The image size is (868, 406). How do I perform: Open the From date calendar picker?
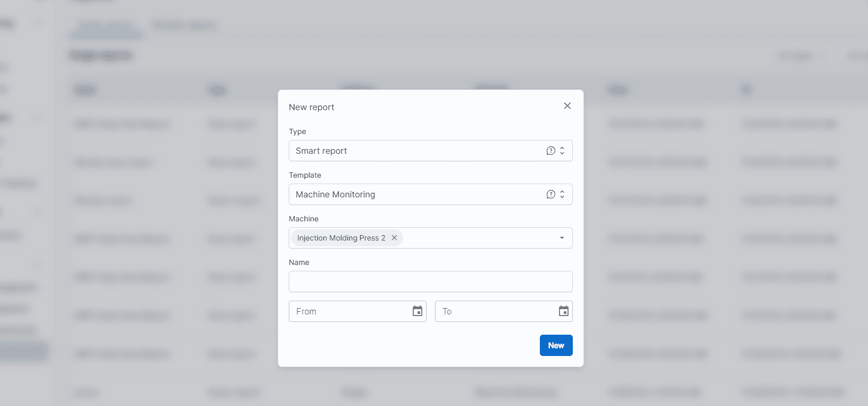tap(417, 311)
